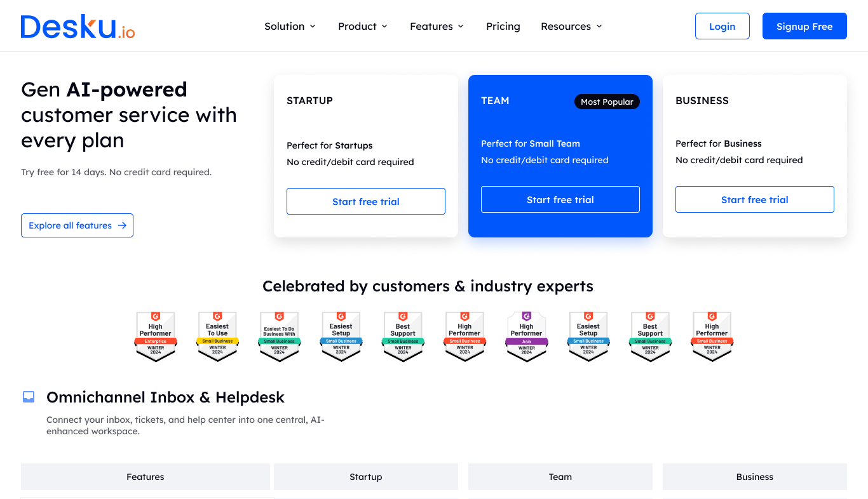
Task: Click the 'Perfect for Startups' text
Action: 330,145
